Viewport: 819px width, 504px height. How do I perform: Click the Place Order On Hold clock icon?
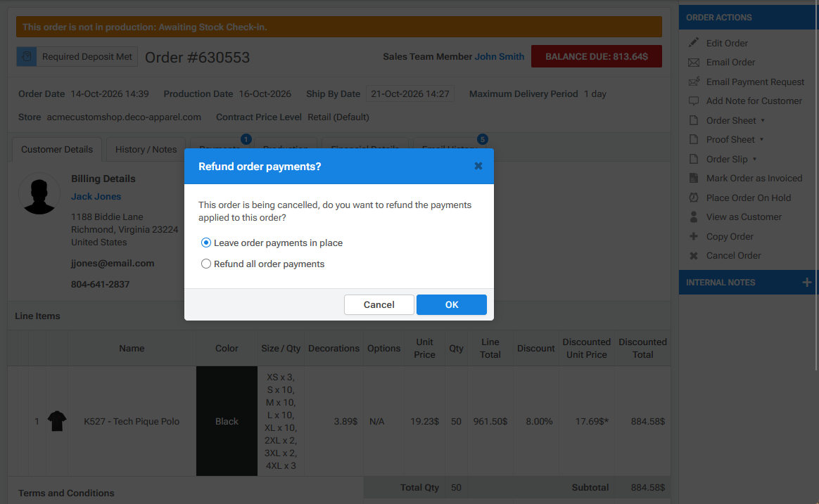694,198
